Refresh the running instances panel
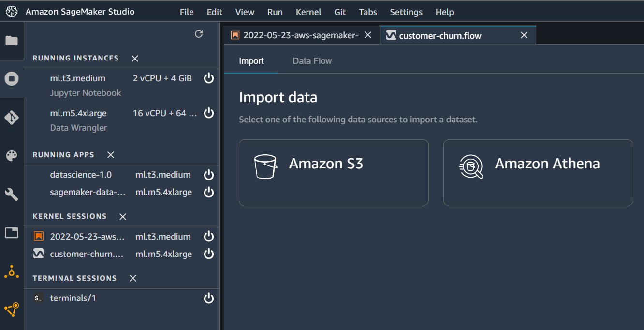This screenshot has width=644, height=330. [199, 34]
